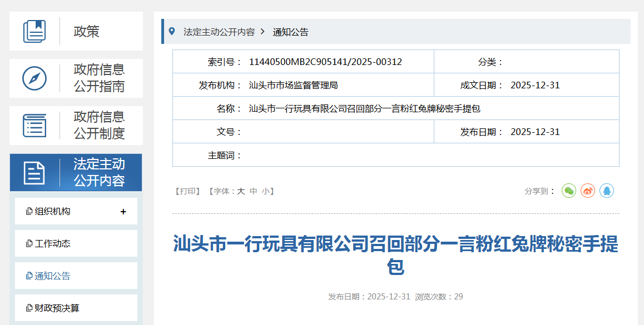The image size is (644, 325).
Task: Expand 组织机构 with the plus sign
Action: 123,212
